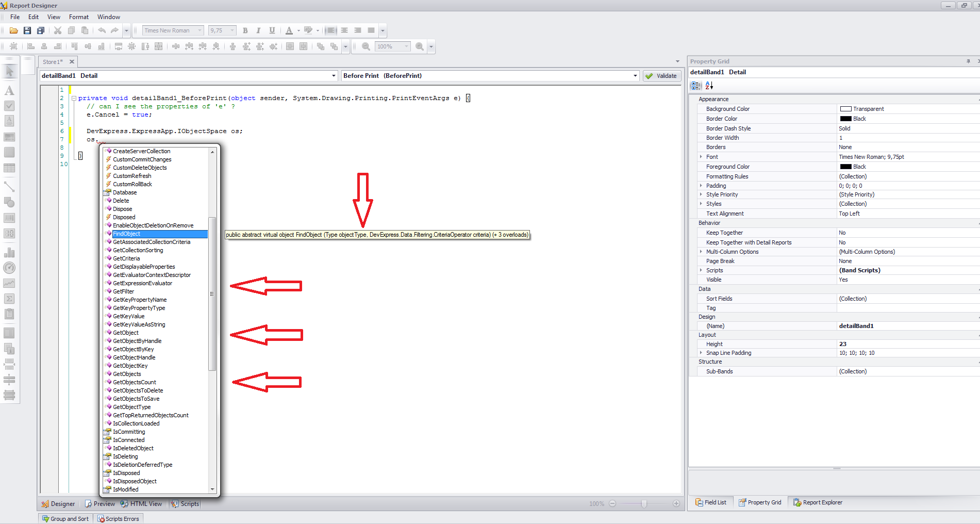The width and height of the screenshot is (980, 524).
Task: Open the Report Explorer panel tab
Action: pyautogui.click(x=818, y=502)
